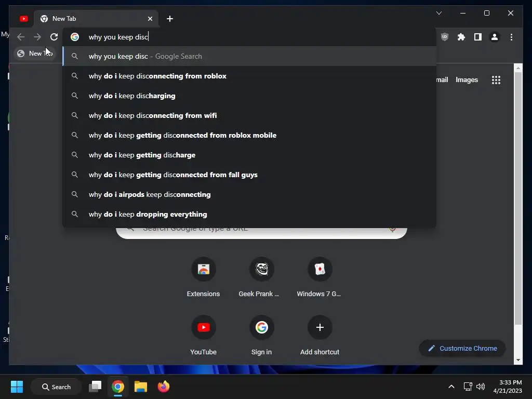Click the scrollbar up arrow
This screenshot has height=399, width=532.
518,68
